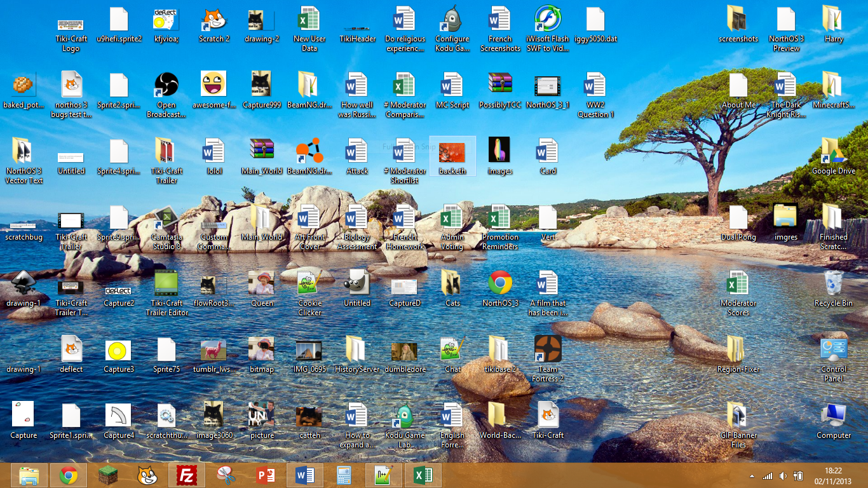This screenshot has height=488, width=868.
Task: Open FileZilla from the taskbar
Action: [x=186, y=475]
